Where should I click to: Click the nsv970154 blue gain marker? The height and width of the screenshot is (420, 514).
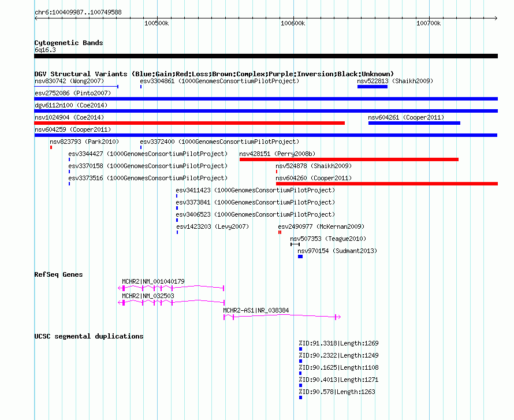[300, 257]
